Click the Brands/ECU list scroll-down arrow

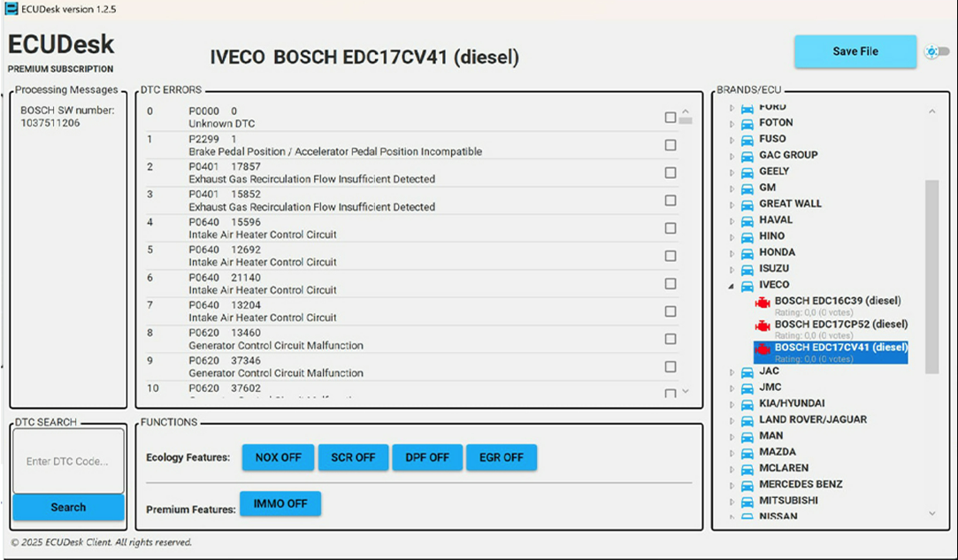(931, 513)
